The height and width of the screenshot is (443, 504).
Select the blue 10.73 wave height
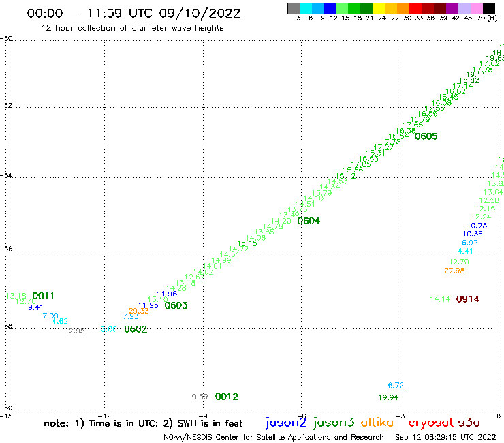[x=477, y=226]
